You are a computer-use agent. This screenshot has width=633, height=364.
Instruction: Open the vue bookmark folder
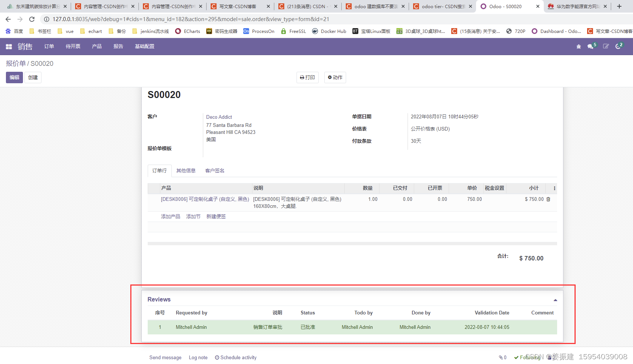pos(66,31)
